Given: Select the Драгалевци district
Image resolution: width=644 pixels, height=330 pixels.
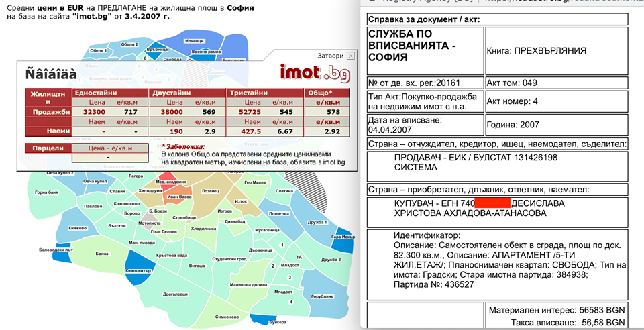Looking at the screenshot, I should point(174,294).
